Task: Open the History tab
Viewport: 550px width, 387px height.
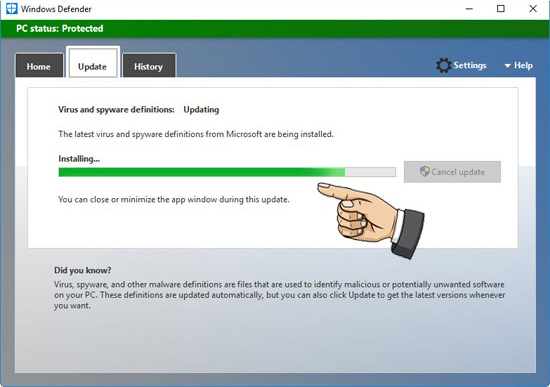Action: [x=149, y=66]
